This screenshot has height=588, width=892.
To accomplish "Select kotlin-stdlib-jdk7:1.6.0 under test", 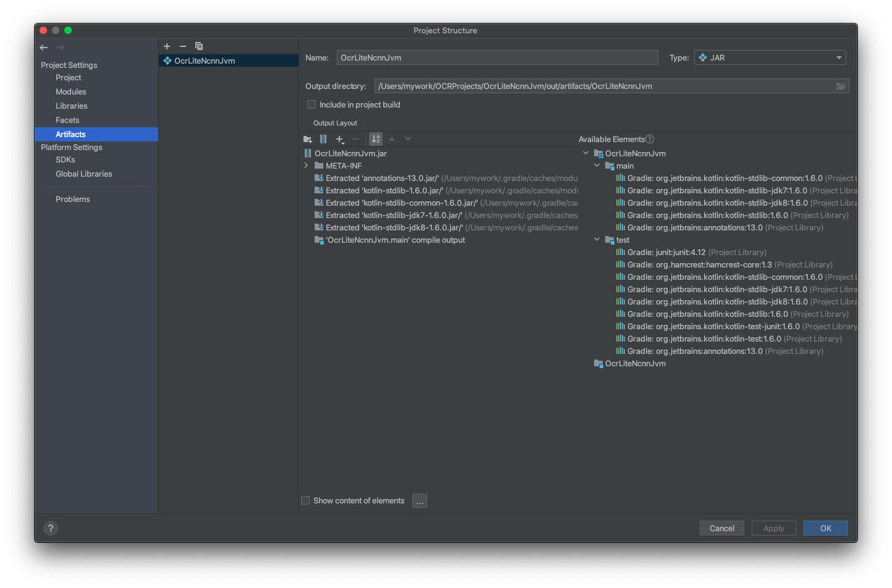I will click(x=736, y=290).
